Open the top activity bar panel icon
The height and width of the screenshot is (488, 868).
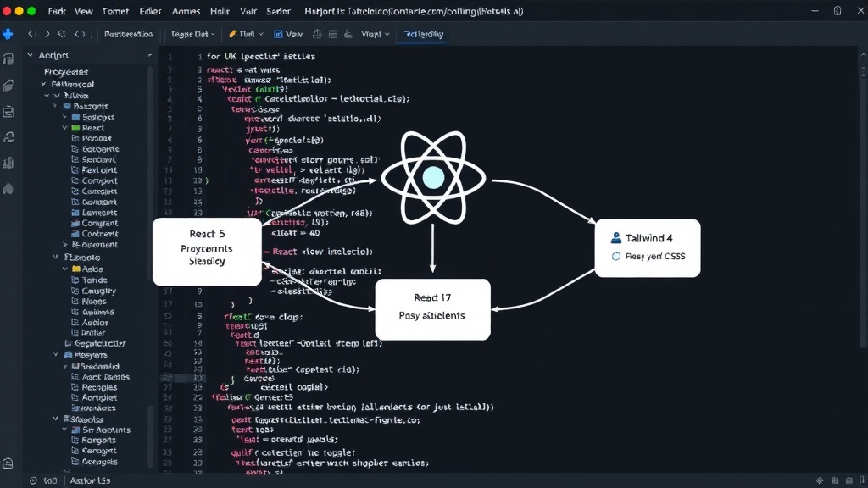tap(8, 58)
